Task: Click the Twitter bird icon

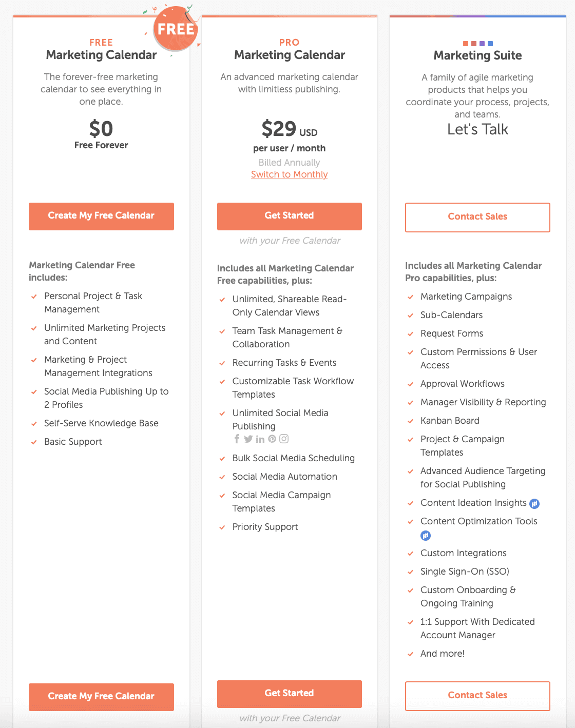Action: coord(248,439)
